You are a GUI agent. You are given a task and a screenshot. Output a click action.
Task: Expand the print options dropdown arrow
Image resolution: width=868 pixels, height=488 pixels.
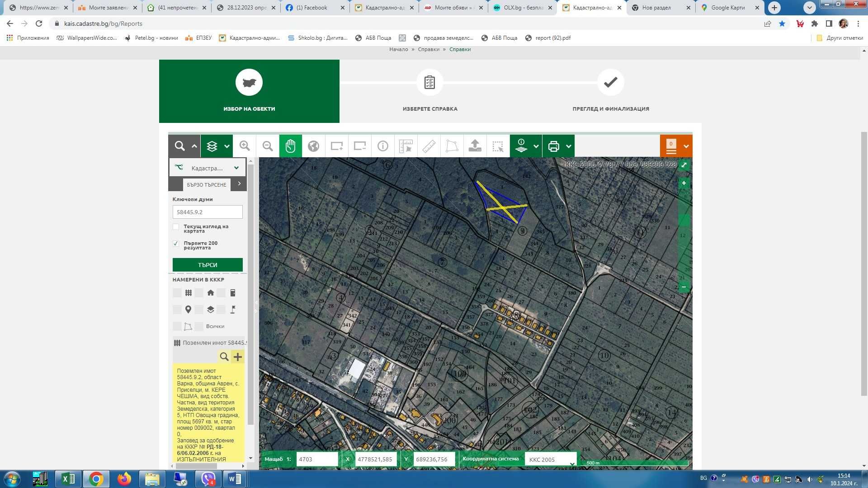tap(569, 146)
